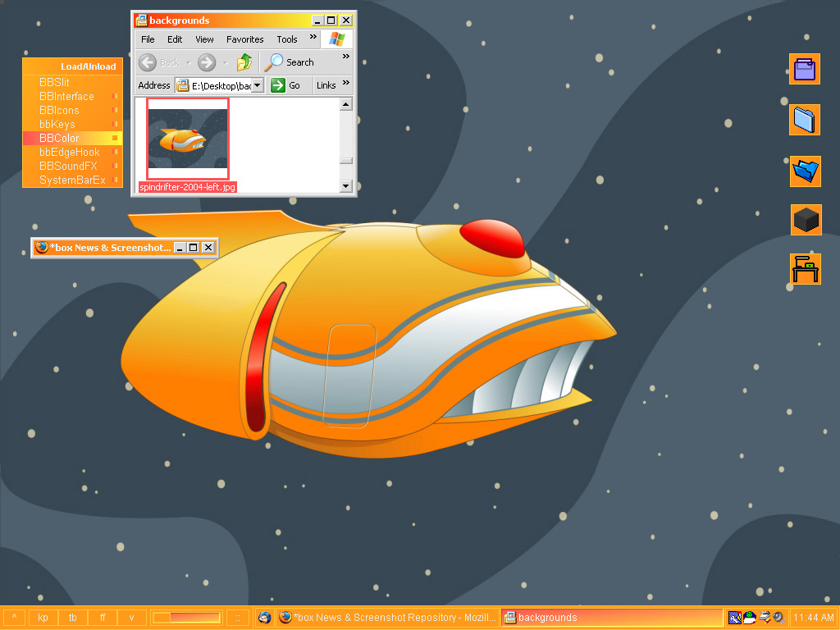The width and height of the screenshot is (840, 630).
Task: Toggle the highlighted BBColor plugin
Action: (73, 138)
